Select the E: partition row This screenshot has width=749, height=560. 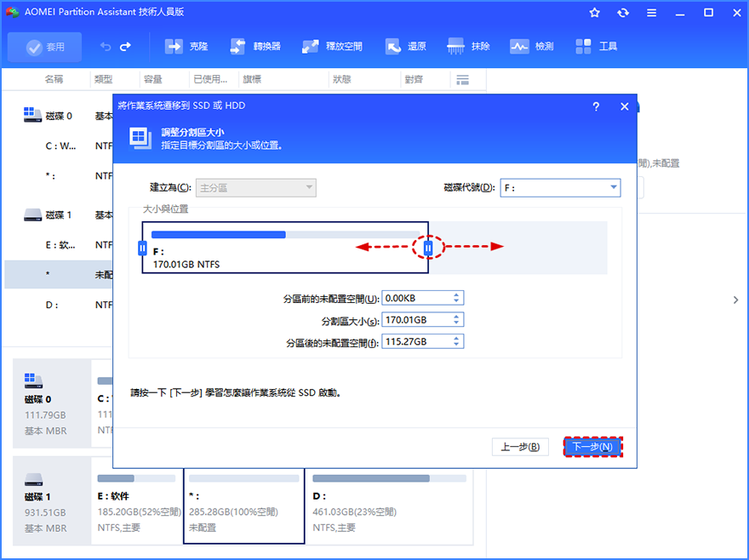click(x=58, y=245)
